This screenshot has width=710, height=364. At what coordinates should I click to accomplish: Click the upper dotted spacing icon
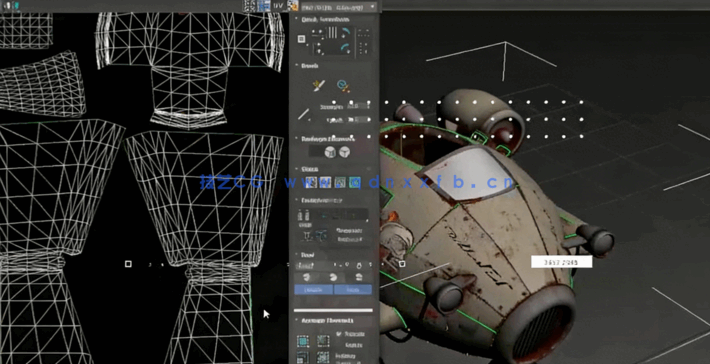pyautogui.click(x=364, y=34)
